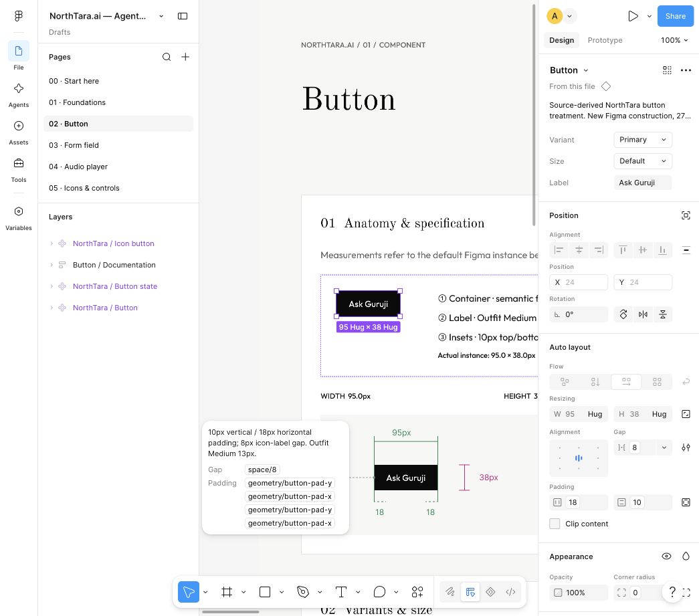Open the 04 · Audio player page
Image resolution: width=699 pixels, height=616 pixels.
[x=118, y=167]
